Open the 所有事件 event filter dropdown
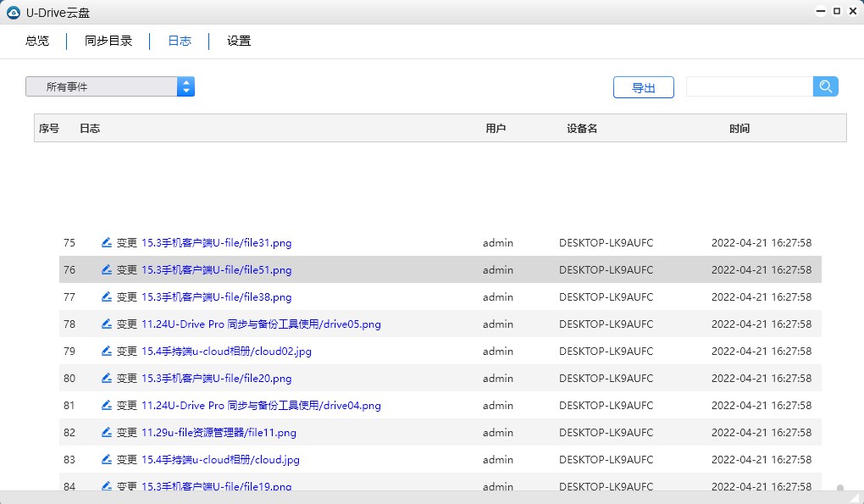Screen dimensions: 864x504 (x=110, y=86)
